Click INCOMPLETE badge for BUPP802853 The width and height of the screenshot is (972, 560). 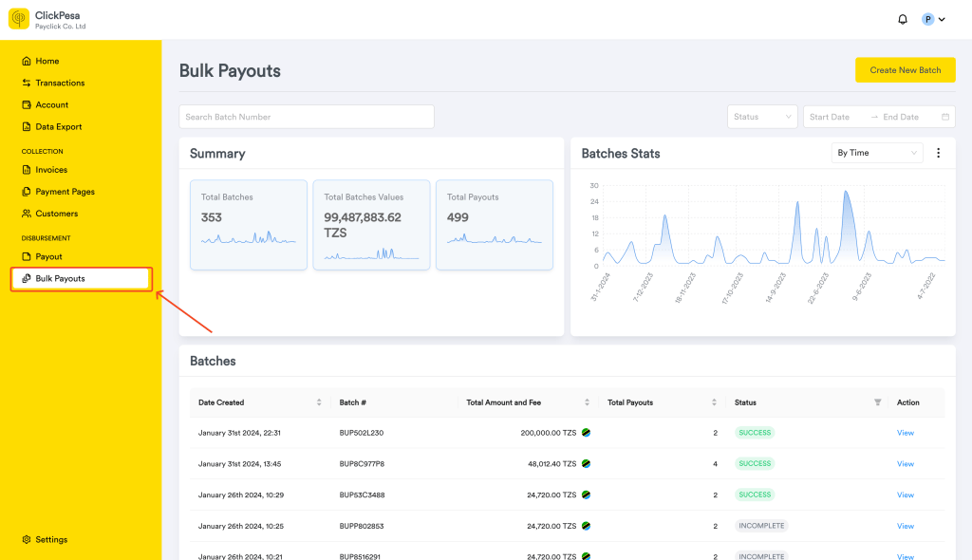[761, 526]
